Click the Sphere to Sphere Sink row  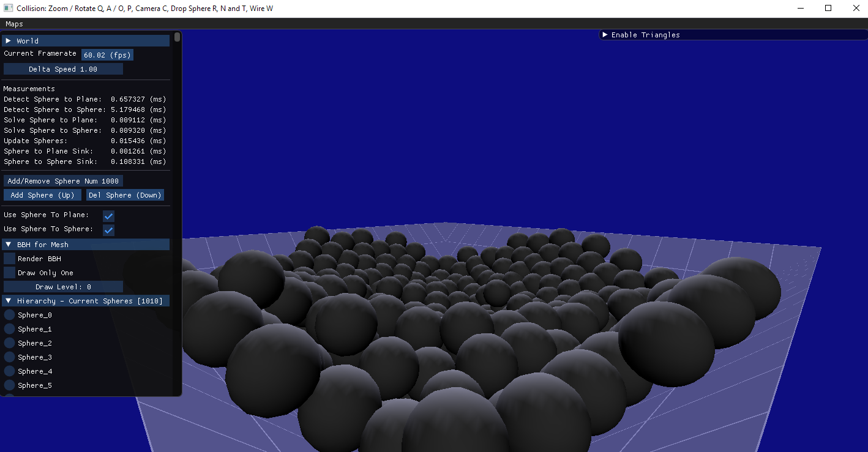tap(84, 161)
